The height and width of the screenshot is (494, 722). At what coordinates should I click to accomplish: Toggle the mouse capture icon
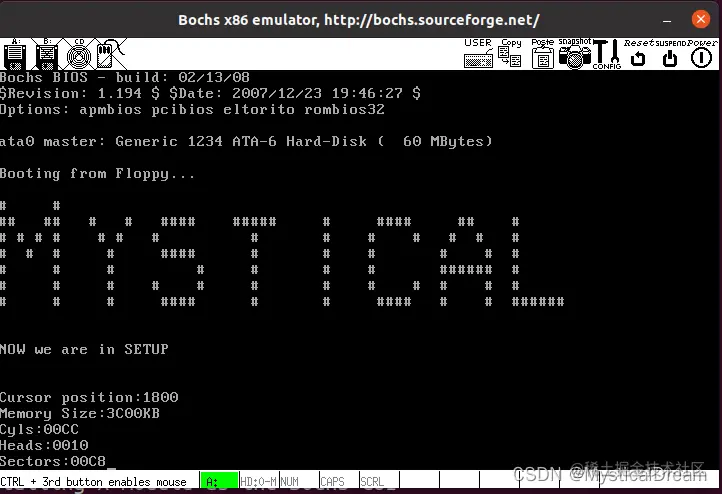(x=109, y=54)
